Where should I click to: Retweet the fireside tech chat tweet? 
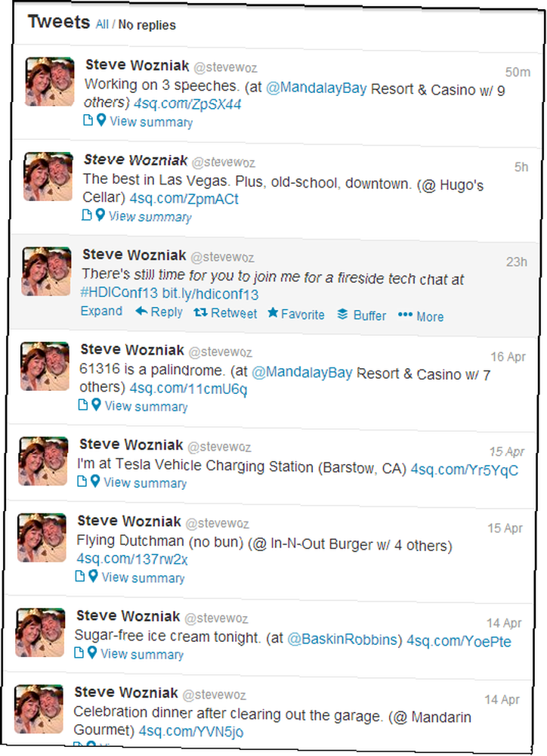pos(225,314)
